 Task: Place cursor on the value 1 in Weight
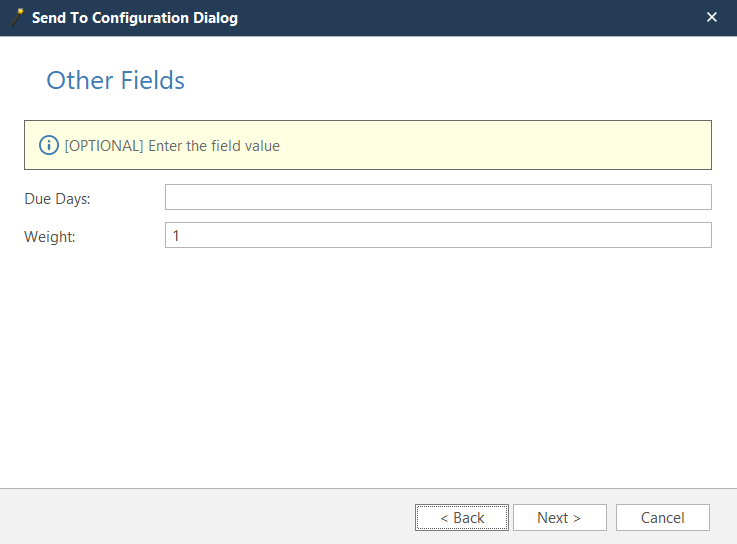(x=176, y=235)
